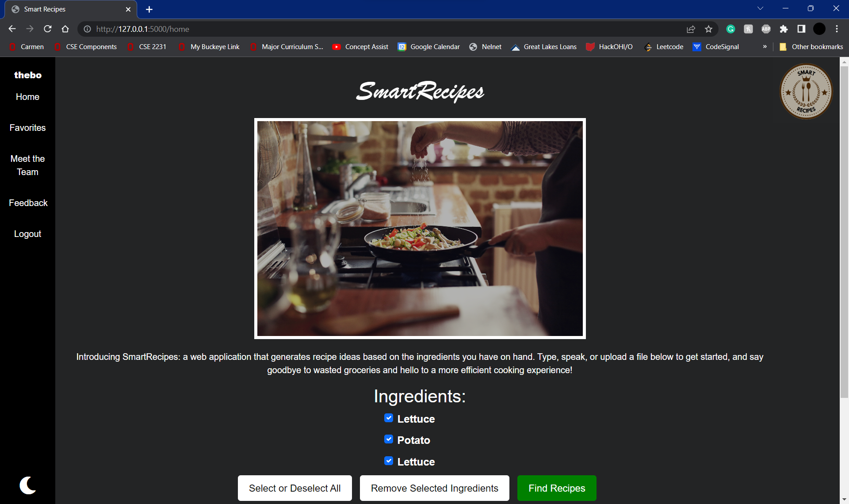
Task: Uncheck the Potato ingredient checkbox
Action: pos(389,439)
